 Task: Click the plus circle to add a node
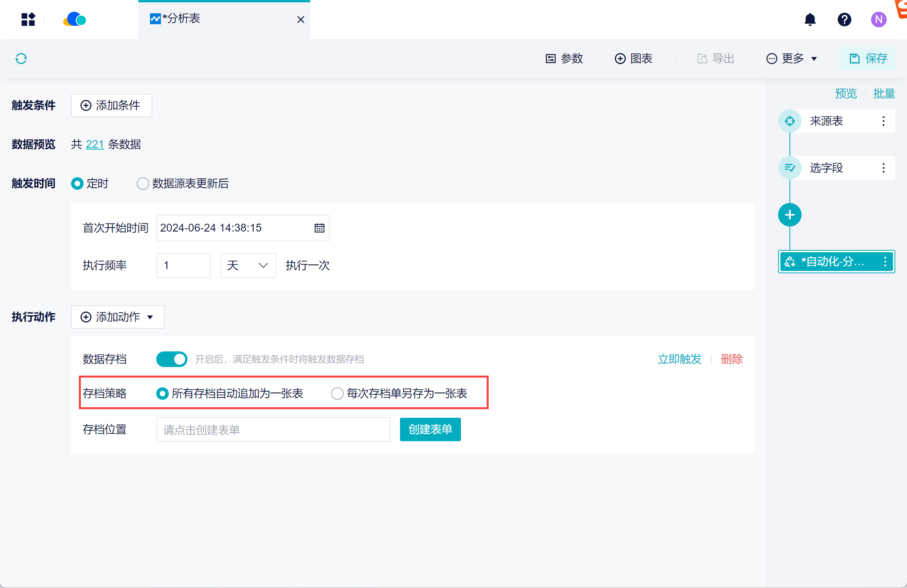(x=789, y=215)
